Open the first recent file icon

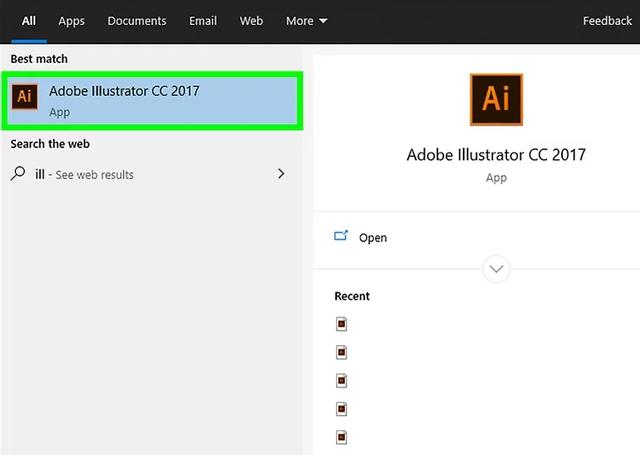pos(342,324)
